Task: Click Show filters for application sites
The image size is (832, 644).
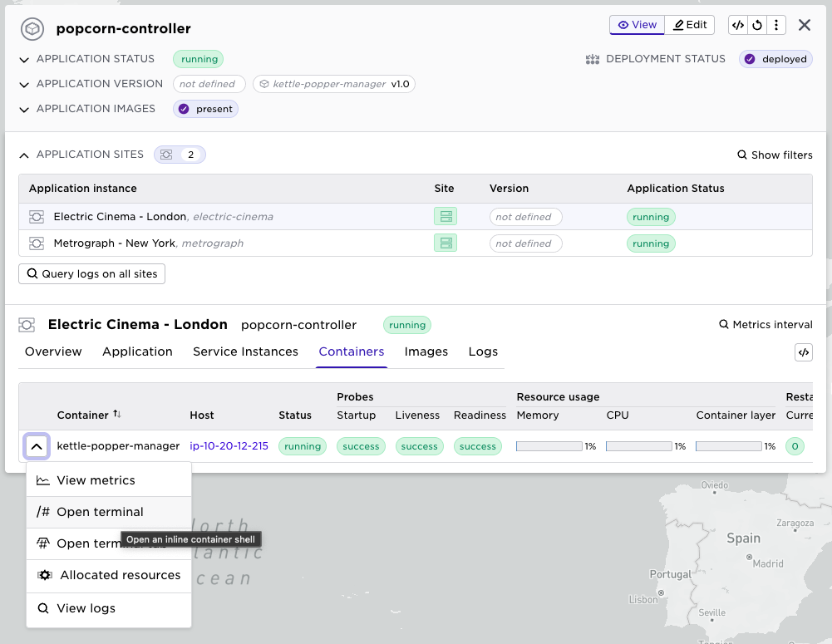Action: point(775,155)
